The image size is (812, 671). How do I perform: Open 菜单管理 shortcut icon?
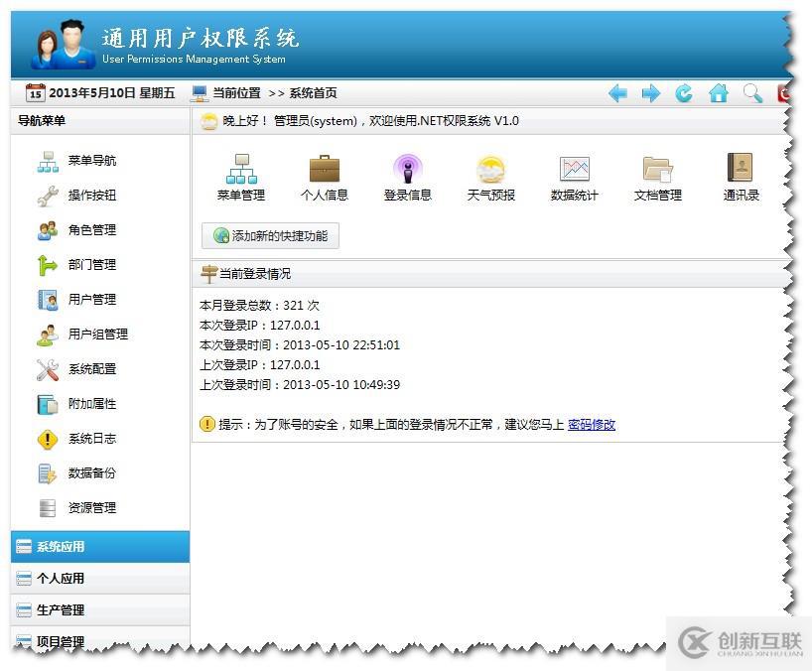pyautogui.click(x=241, y=178)
